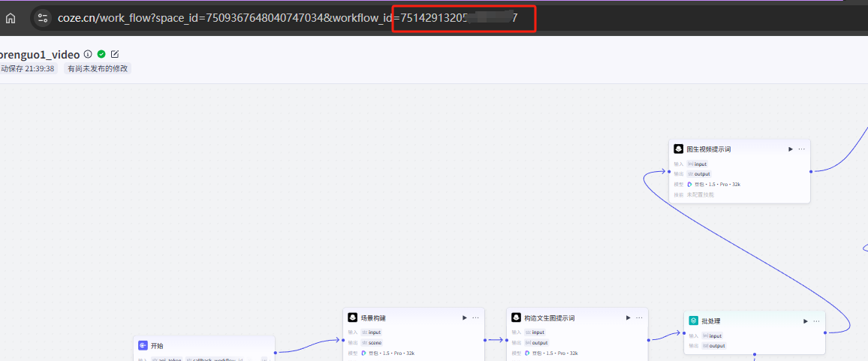Viewport: 868px width, 361px height.
Task: Click output port of 图生视频提示词 node
Action: pos(811,171)
